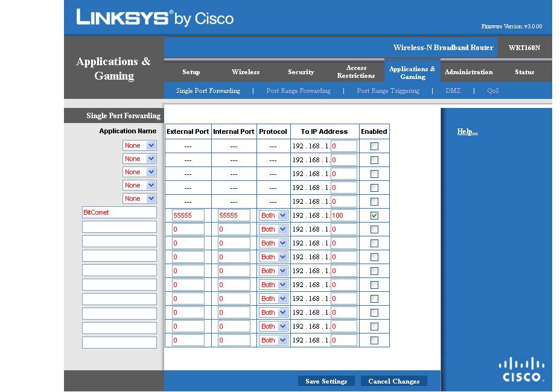560x392 pixels.
Task: Click the Firmware Version v3.0.00 text
Action: coord(512,27)
